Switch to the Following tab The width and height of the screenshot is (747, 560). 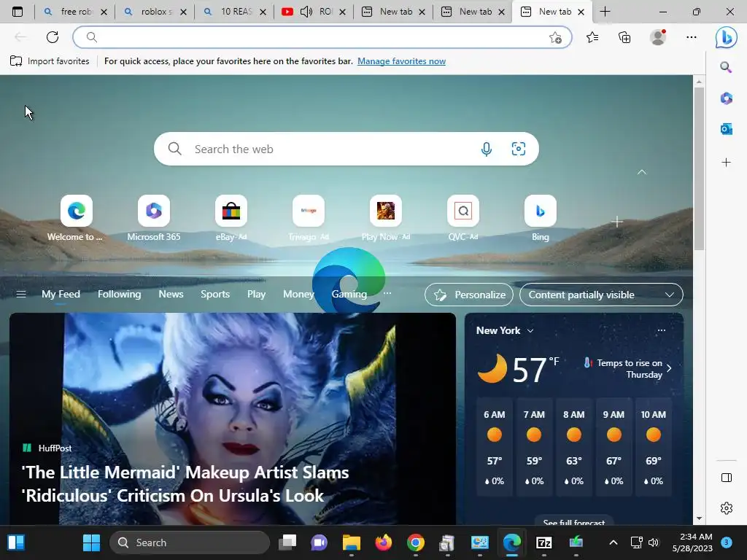tap(119, 295)
